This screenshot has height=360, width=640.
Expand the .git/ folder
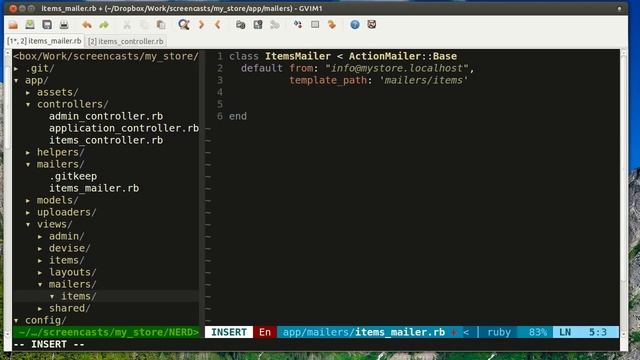tap(16, 69)
